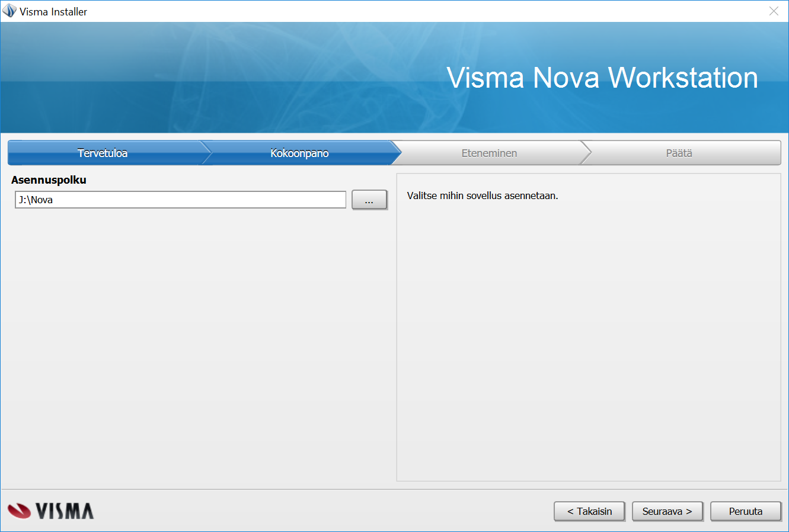Open the folder browser with the '...' button

[369, 200]
